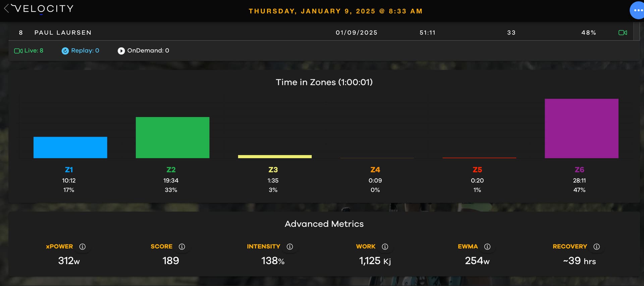Open the WORK metric info icon
This screenshot has height=286, width=644.
pos(385,246)
